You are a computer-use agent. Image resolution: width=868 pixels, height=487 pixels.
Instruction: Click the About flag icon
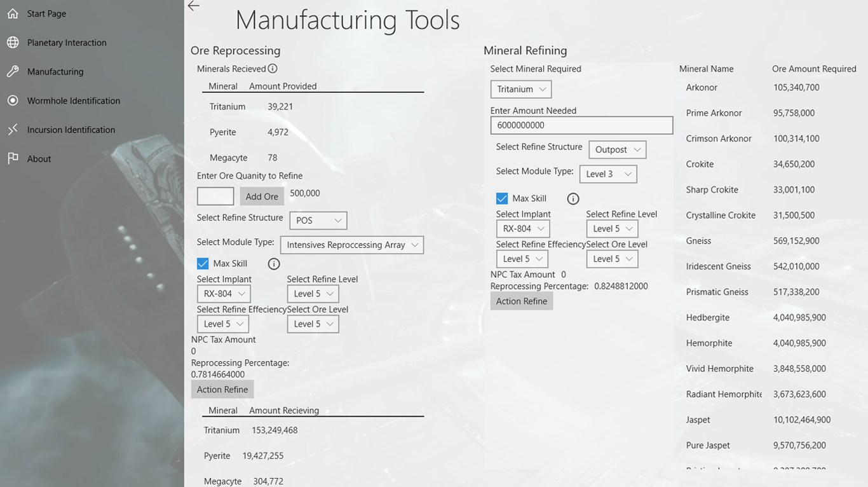click(x=13, y=159)
